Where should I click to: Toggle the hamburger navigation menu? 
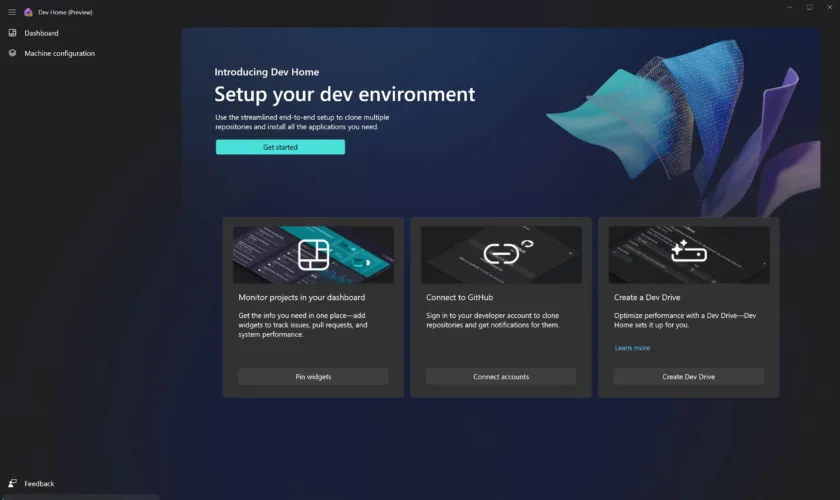pyautogui.click(x=12, y=12)
